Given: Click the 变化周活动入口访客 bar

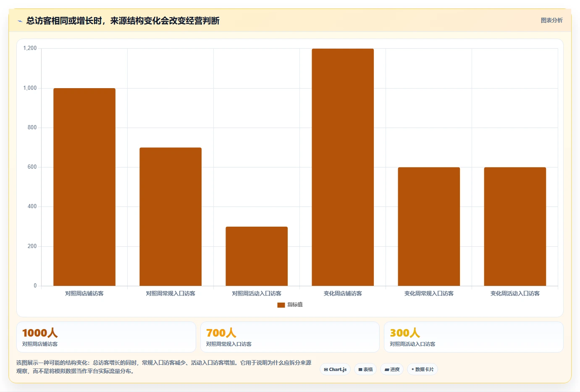Looking at the screenshot, I should click(515, 227).
